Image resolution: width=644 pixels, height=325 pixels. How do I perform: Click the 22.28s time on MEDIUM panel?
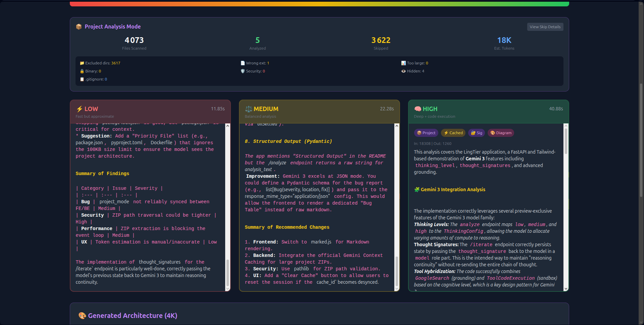point(387,109)
